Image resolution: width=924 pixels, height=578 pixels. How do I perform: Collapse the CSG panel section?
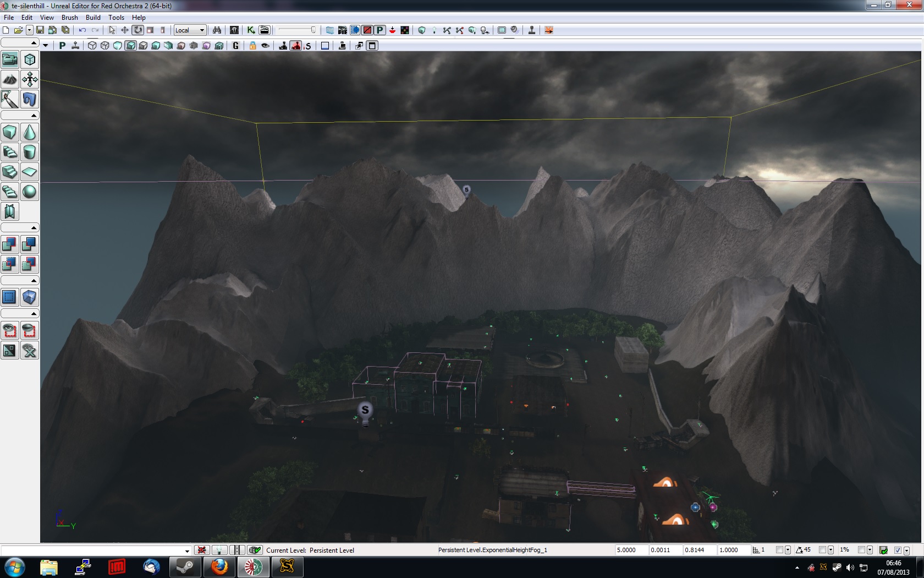pos(20,227)
